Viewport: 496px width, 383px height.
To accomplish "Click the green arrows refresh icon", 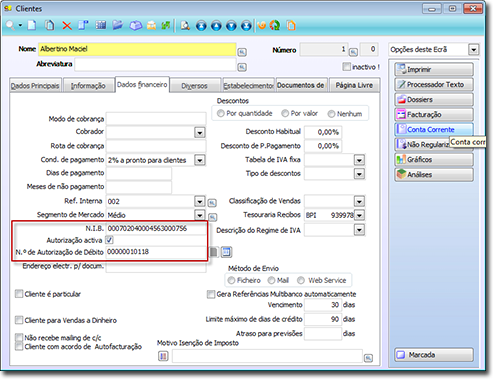I will point(166,26).
